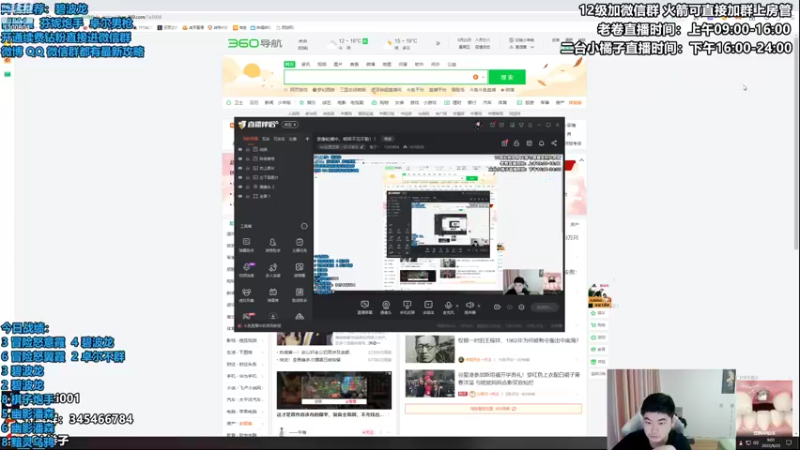Select the green 网页 search tab

click(289, 64)
